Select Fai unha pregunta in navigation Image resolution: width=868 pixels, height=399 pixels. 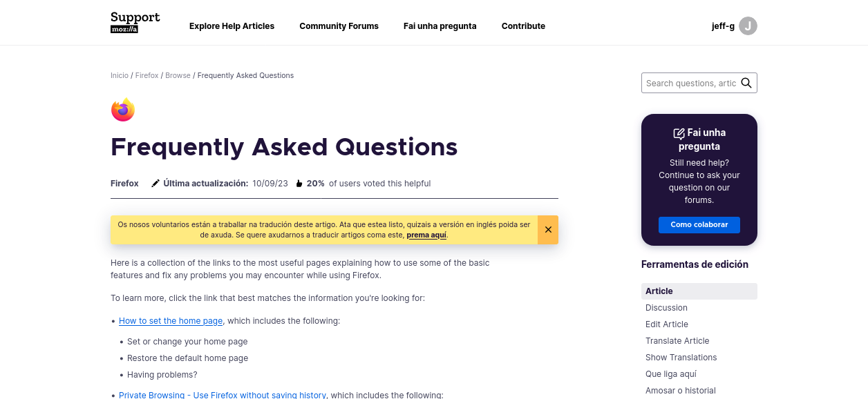[x=440, y=26]
